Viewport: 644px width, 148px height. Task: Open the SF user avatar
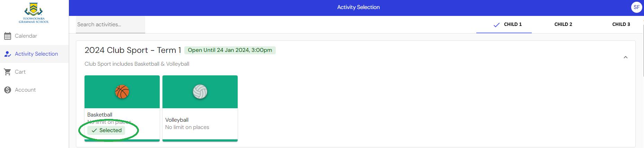(x=636, y=7)
